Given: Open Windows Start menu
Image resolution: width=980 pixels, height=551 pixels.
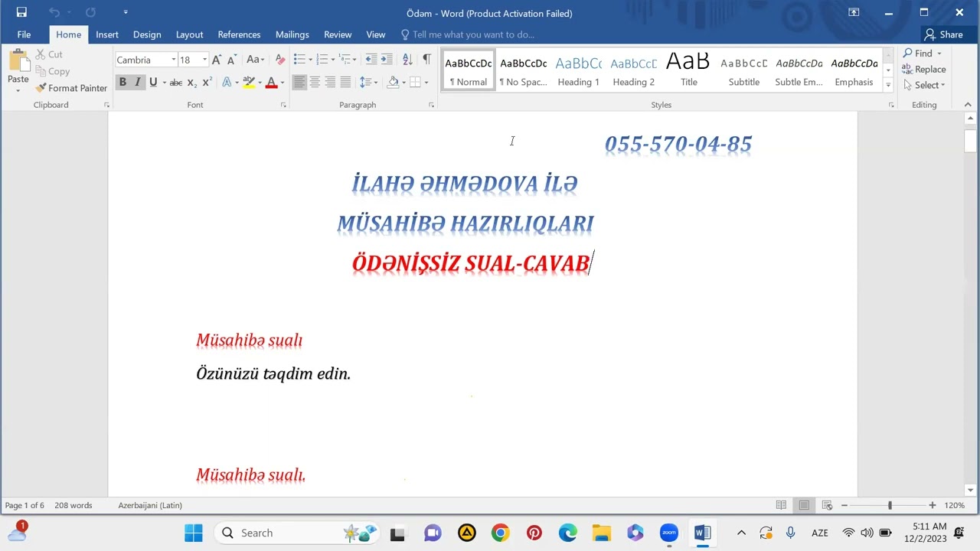Looking at the screenshot, I should coord(194,533).
